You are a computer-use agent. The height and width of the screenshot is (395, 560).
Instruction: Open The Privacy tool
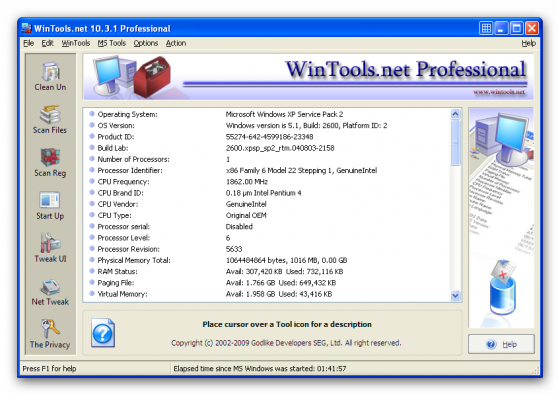point(50,334)
